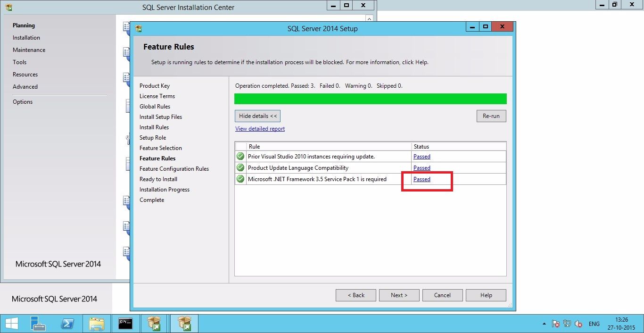Screen dimensions: 644x333
Task: Click the License Terms setup step
Action: [x=157, y=96]
